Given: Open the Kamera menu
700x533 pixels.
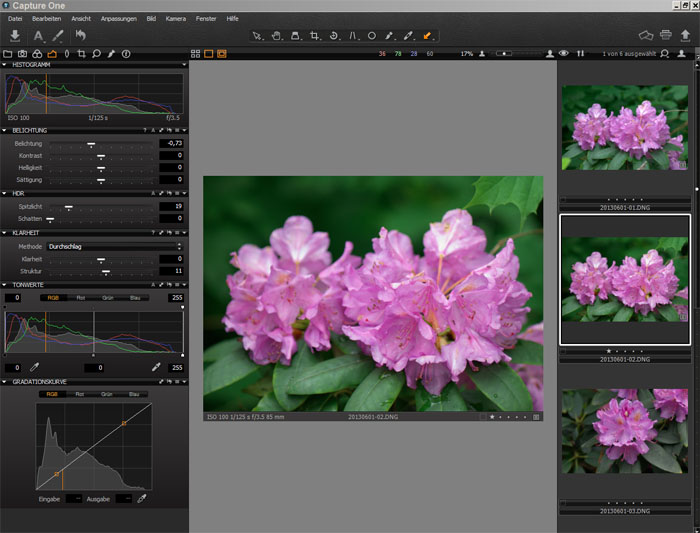Looking at the screenshot, I should (175, 19).
